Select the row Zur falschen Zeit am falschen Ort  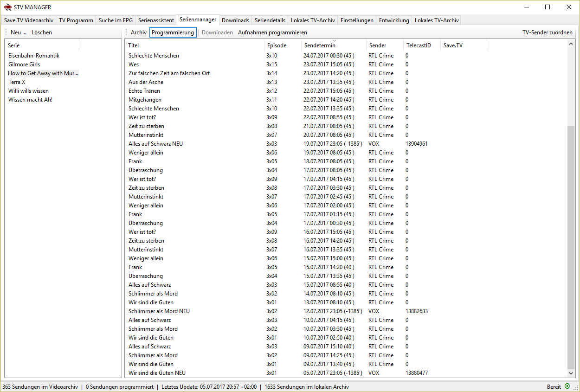point(169,73)
